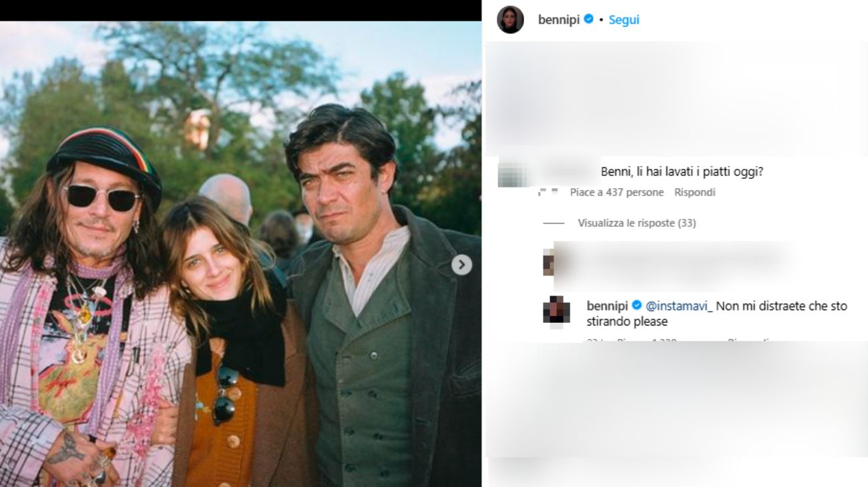Click the dash line before Visualizza le risposte

(x=554, y=223)
